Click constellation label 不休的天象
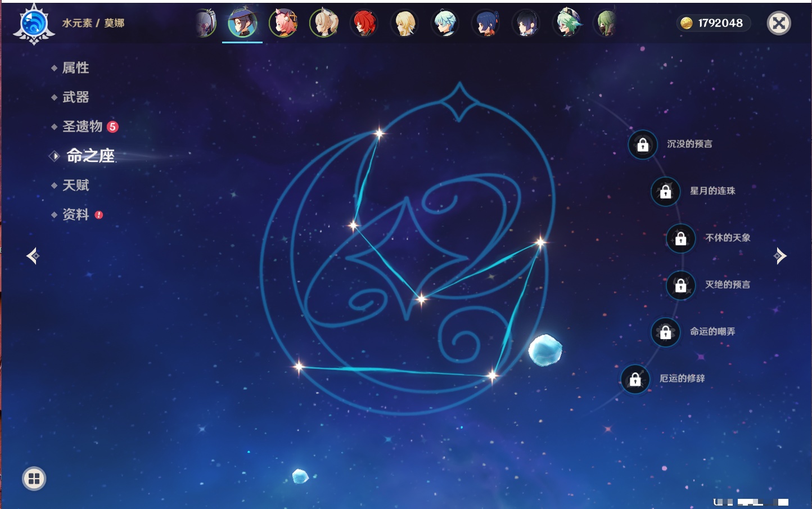This screenshot has width=812, height=509. [x=728, y=238]
